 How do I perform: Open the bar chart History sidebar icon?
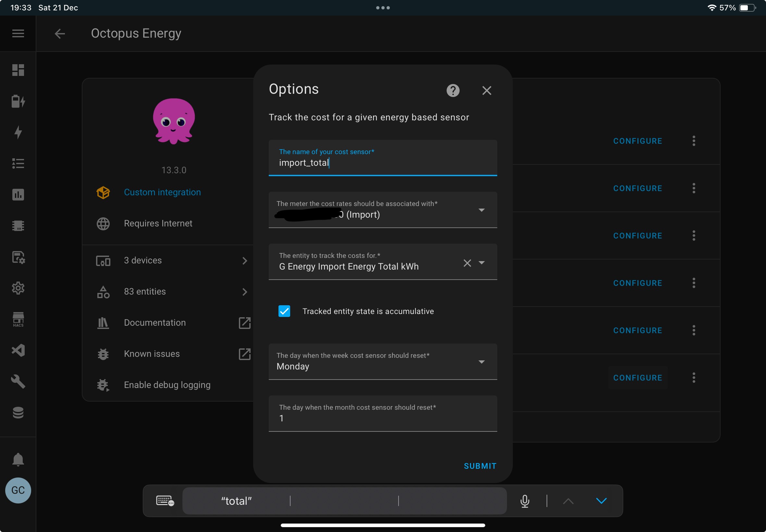[x=18, y=194]
